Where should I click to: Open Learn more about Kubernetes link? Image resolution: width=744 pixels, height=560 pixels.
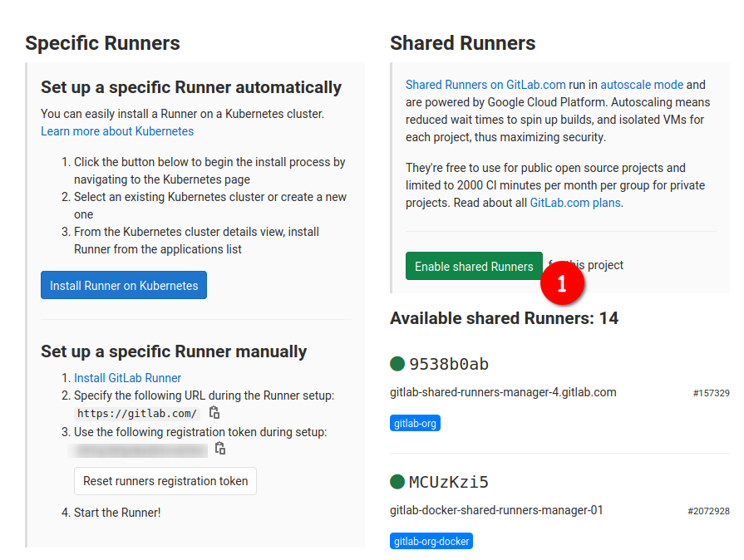pyautogui.click(x=117, y=131)
